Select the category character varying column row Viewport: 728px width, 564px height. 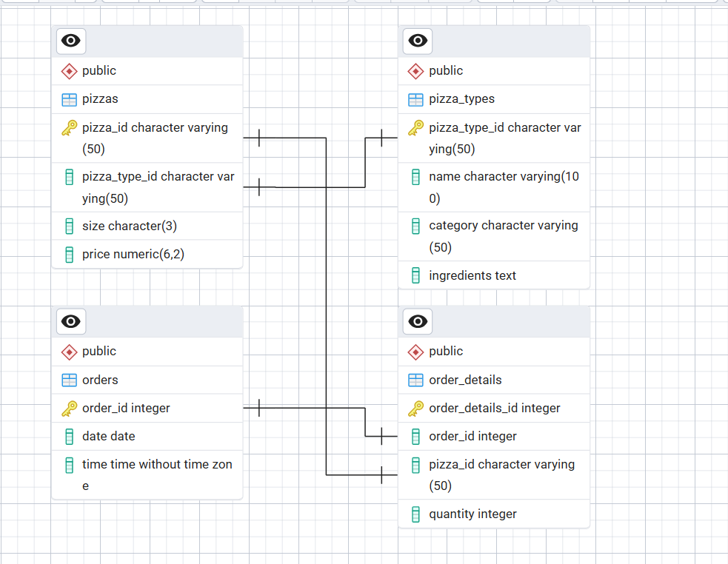(x=494, y=236)
